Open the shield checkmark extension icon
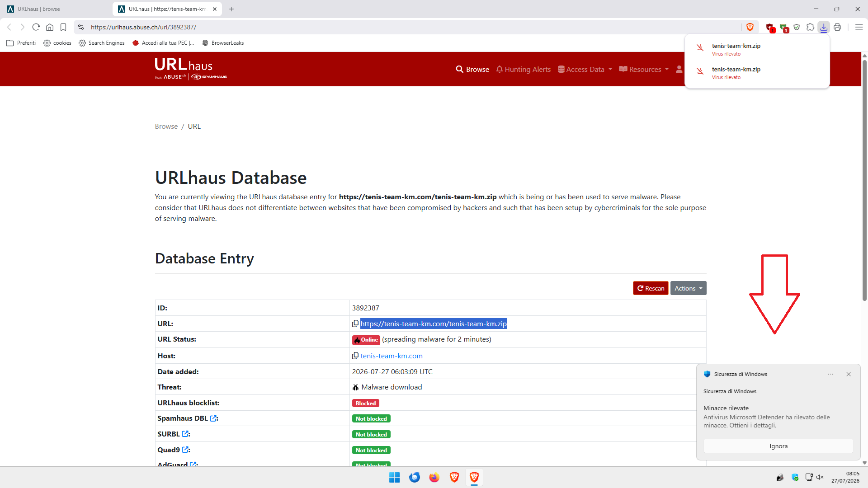This screenshot has height=488, width=868. tap(797, 27)
